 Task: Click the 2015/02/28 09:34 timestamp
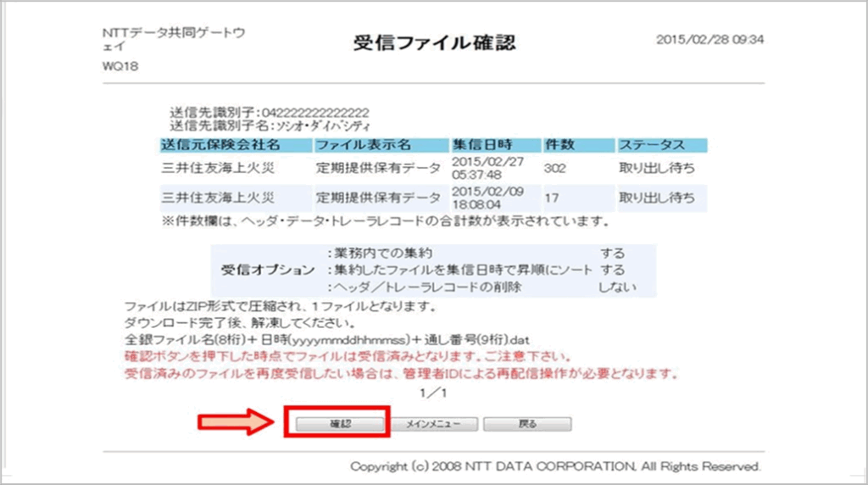click(709, 40)
